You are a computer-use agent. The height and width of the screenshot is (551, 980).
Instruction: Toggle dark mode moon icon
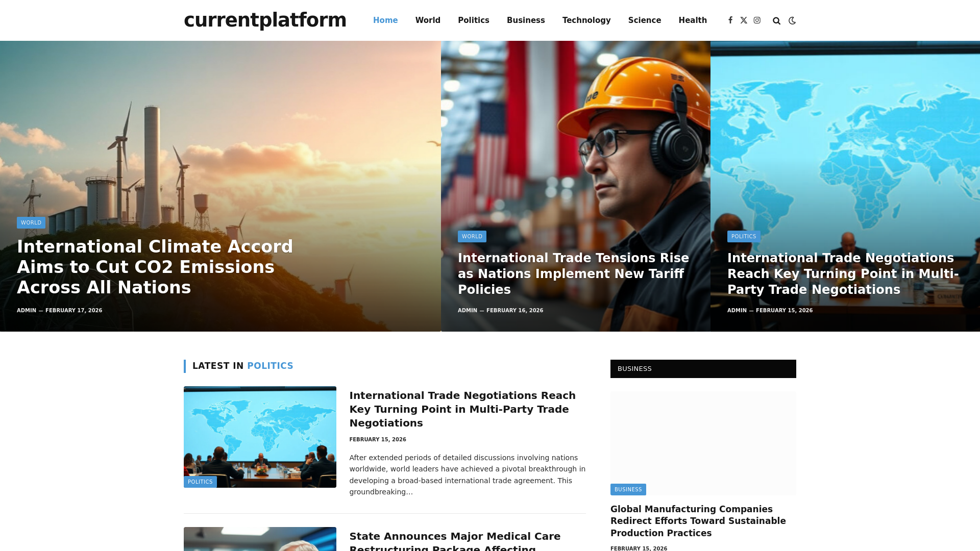tap(792, 21)
